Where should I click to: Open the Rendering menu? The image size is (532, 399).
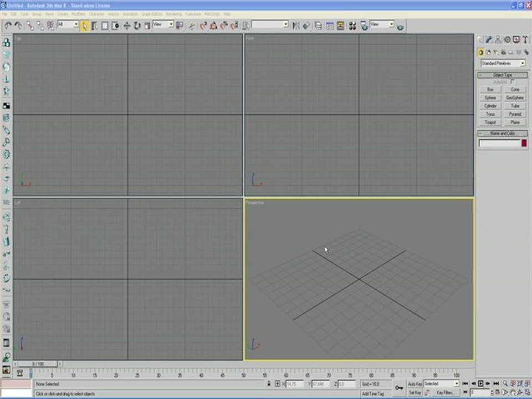tap(173, 14)
